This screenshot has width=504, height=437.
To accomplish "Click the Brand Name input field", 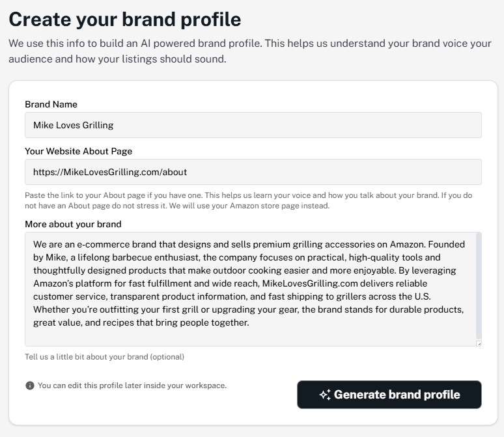I will [x=253, y=125].
